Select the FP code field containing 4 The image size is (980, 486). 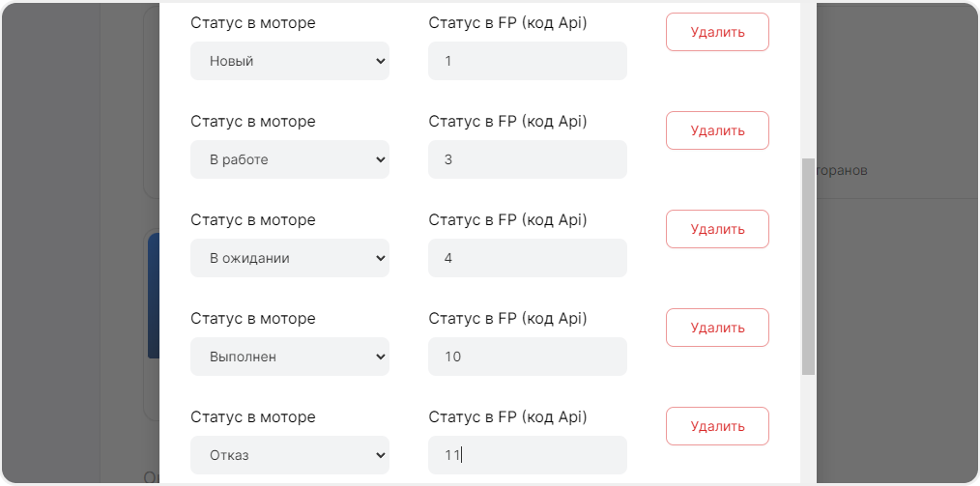click(x=527, y=258)
